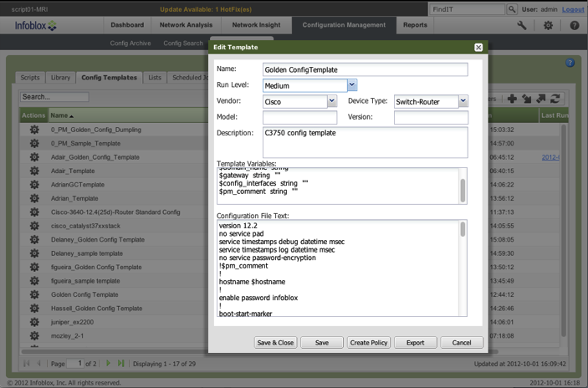Click the Create Policy button
The width and height of the screenshot is (588, 388).
368,342
